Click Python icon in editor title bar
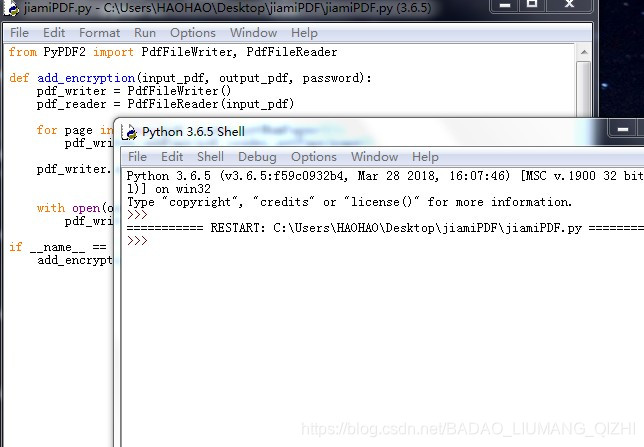644x447 pixels. click(x=10, y=8)
